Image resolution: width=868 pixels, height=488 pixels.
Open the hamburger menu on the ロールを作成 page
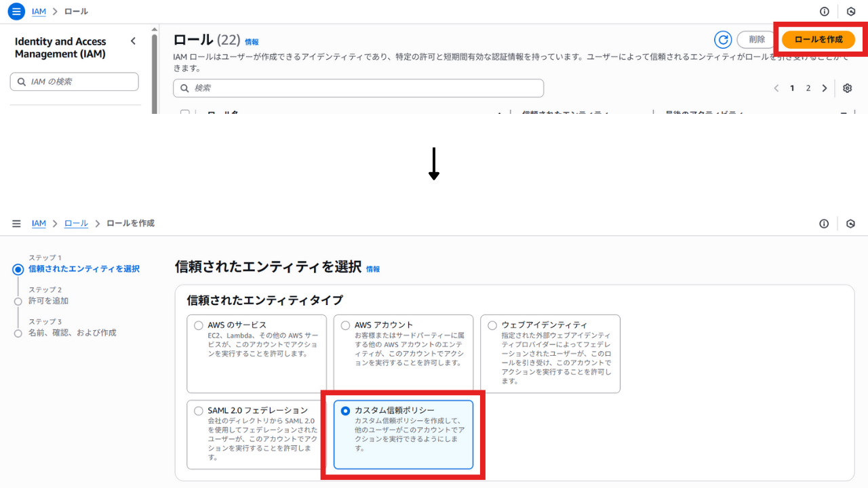16,224
